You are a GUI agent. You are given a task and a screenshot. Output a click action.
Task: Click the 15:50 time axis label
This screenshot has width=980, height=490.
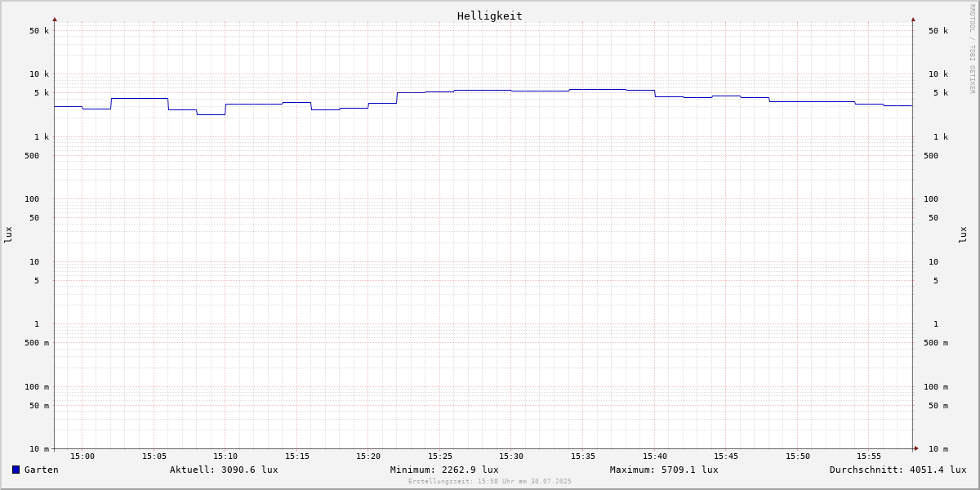click(798, 457)
